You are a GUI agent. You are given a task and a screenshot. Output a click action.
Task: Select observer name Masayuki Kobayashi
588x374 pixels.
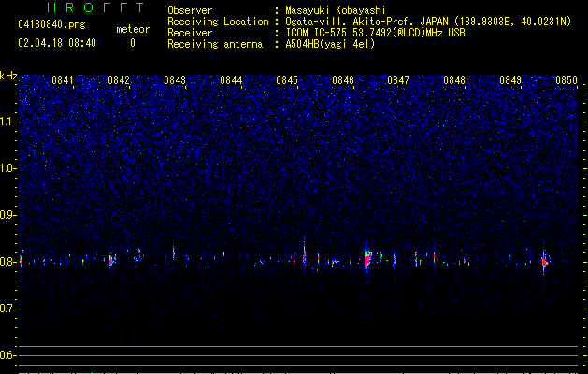[x=336, y=10]
